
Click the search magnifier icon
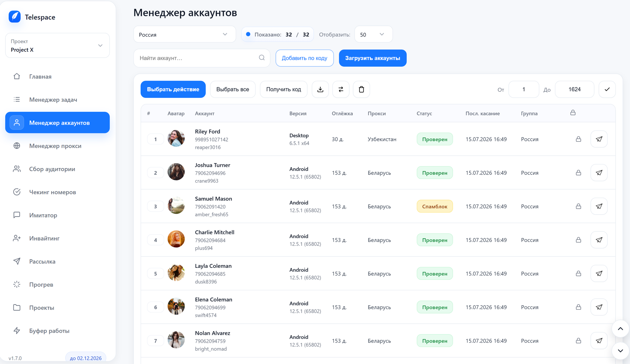point(262,58)
